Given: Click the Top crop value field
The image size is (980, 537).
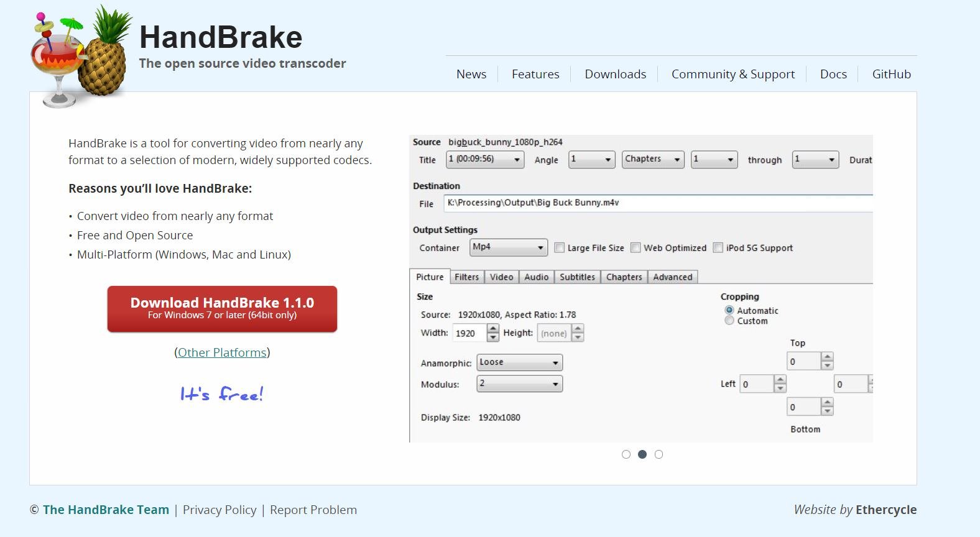Looking at the screenshot, I should click(x=804, y=361).
